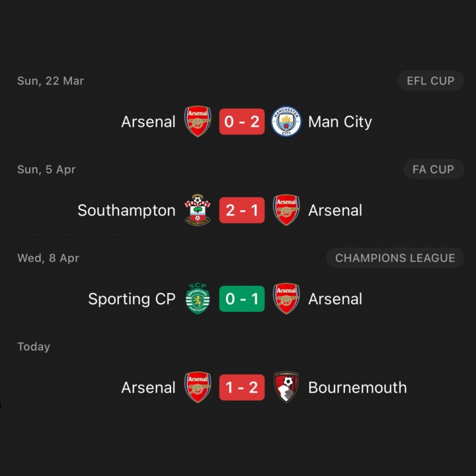Click the red 2 - 1 score badge
Image resolution: width=476 pixels, height=476 pixels.
[x=242, y=210]
